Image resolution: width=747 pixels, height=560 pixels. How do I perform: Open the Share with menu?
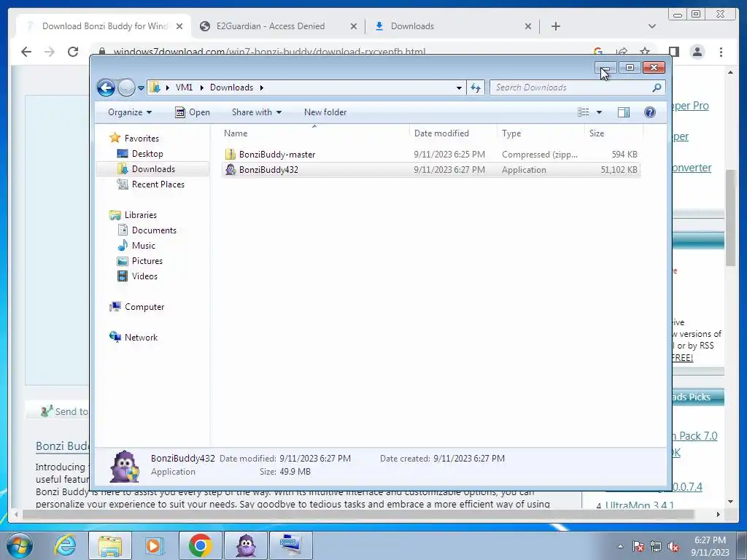coord(256,112)
